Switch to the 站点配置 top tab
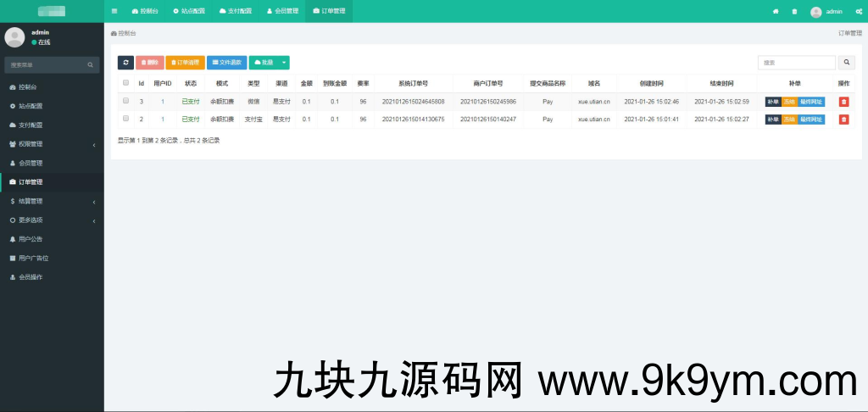This screenshot has width=868, height=412. 187,11
